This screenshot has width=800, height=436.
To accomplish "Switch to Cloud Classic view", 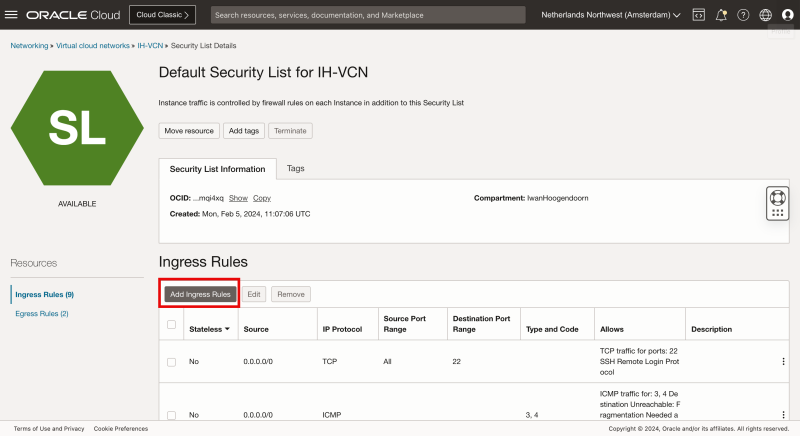I will 162,15.
